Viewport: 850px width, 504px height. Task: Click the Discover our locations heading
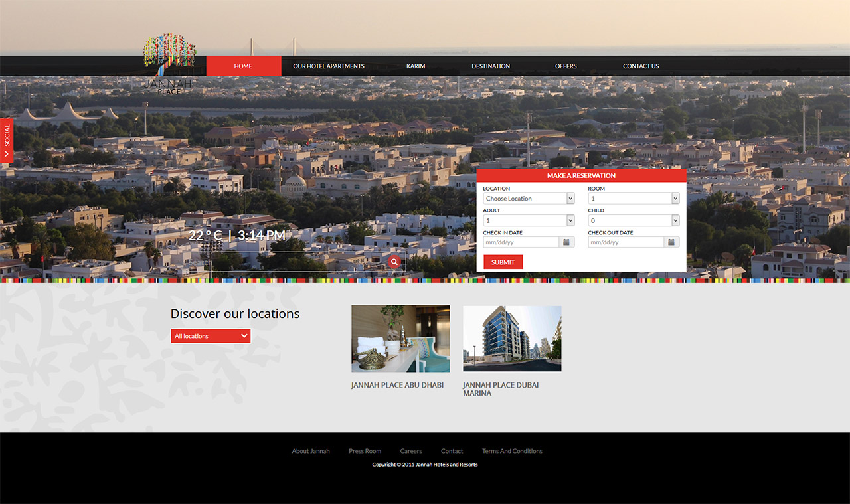click(235, 313)
